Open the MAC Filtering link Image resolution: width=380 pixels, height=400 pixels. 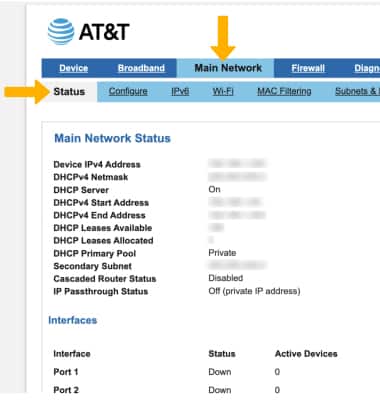tap(284, 91)
